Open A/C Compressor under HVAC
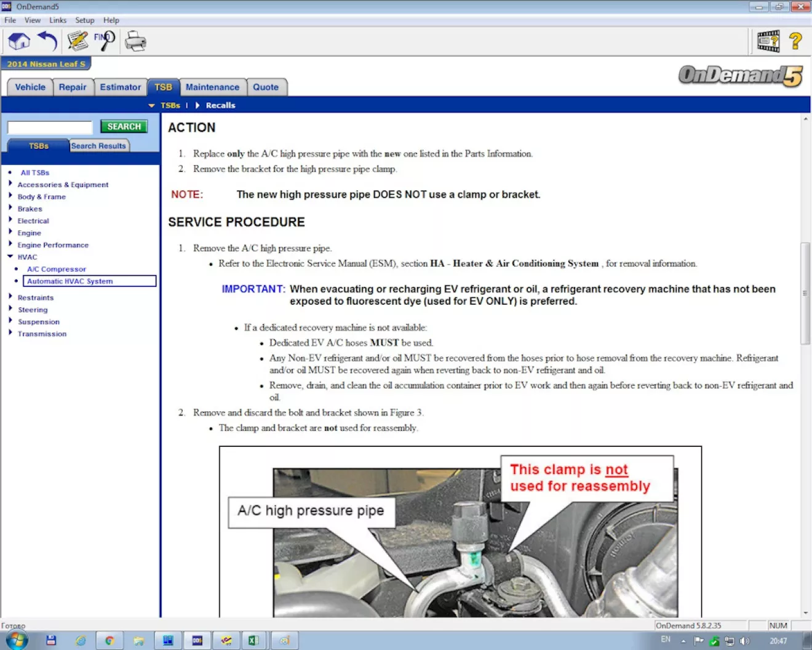The width and height of the screenshot is (812, 650). pyautogui.click(x=56, y=269)
